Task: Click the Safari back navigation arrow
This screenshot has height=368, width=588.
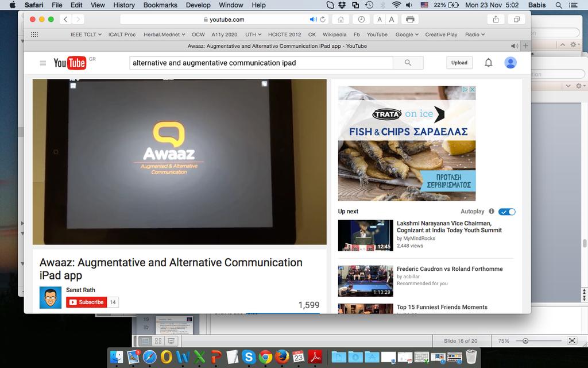Action: [65, 20]
